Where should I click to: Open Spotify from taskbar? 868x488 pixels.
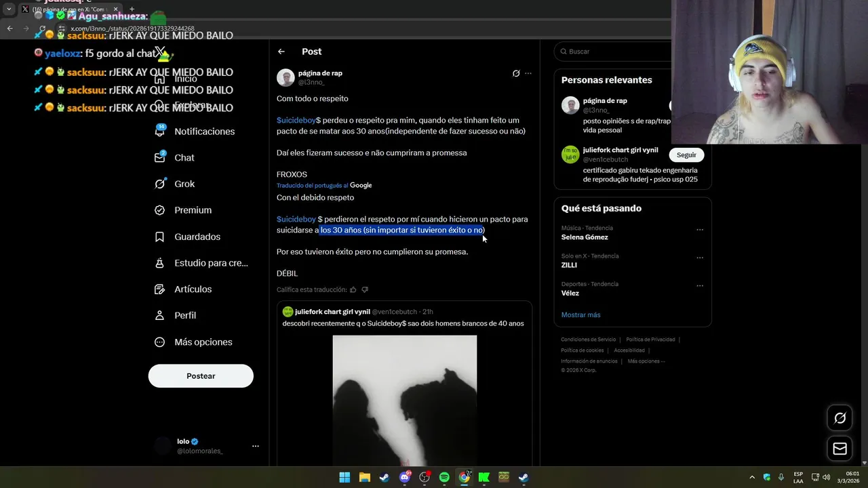444,477
